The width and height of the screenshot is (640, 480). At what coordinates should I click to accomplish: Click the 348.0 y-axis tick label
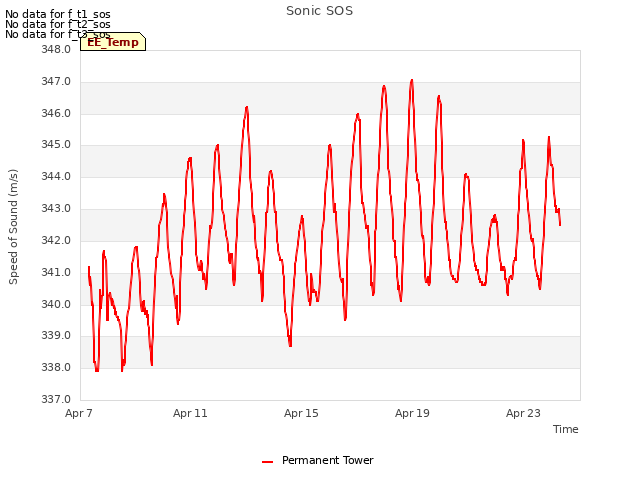pyautogui.click(x=56, y=49)
